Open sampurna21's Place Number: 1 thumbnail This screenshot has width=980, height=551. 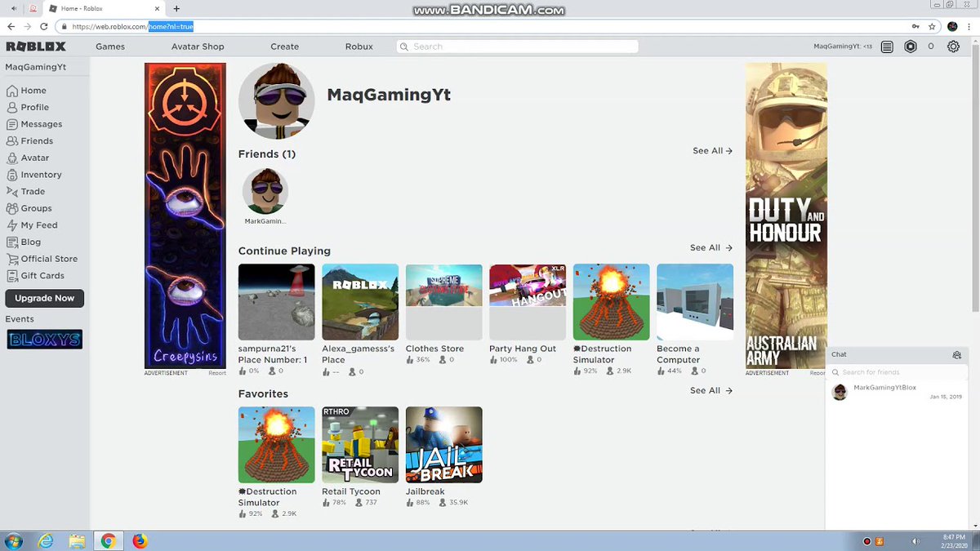(277, 302)
